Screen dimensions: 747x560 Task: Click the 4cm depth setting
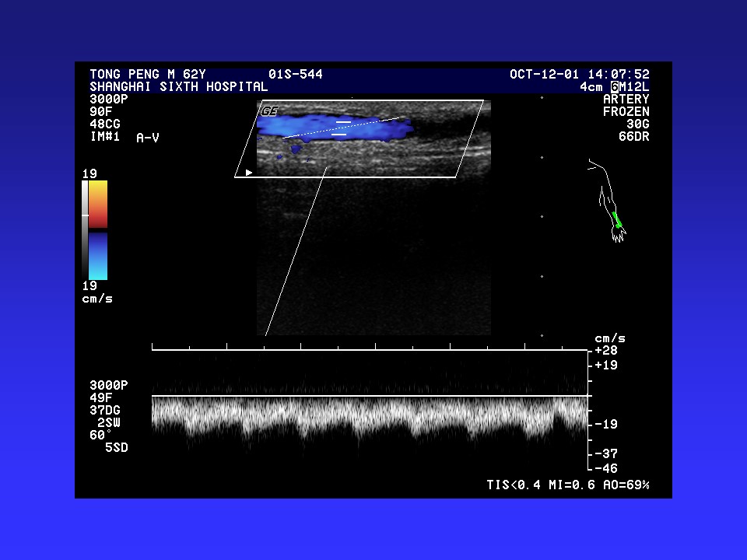tap(591, 87)
